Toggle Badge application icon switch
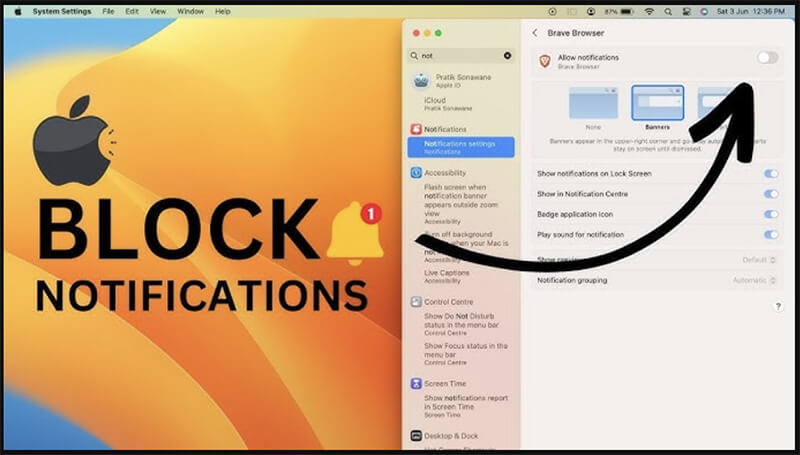Image resolution: width=800 pixels, height=455 pixels. (771, 214)
